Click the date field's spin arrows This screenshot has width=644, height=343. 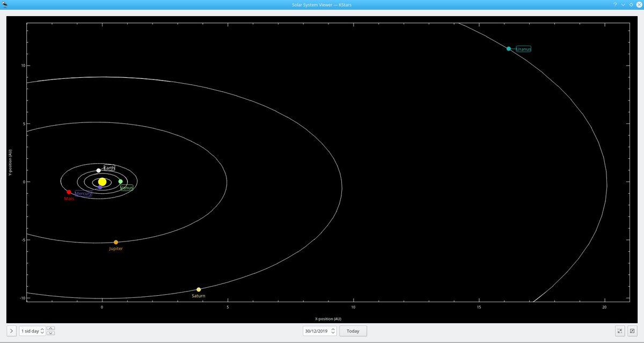[x=333, y=331]
